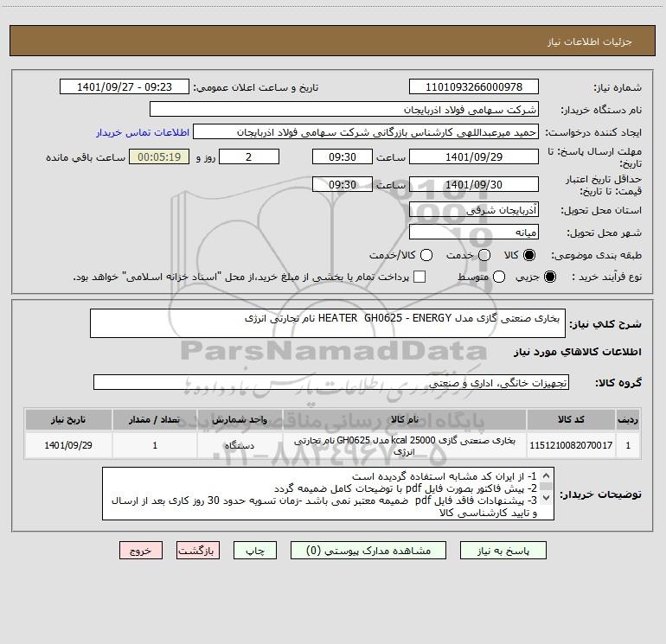
Task: Click the countdown timer 00:05:19 field
Action: pyautogui.click(x=159, y=156)
